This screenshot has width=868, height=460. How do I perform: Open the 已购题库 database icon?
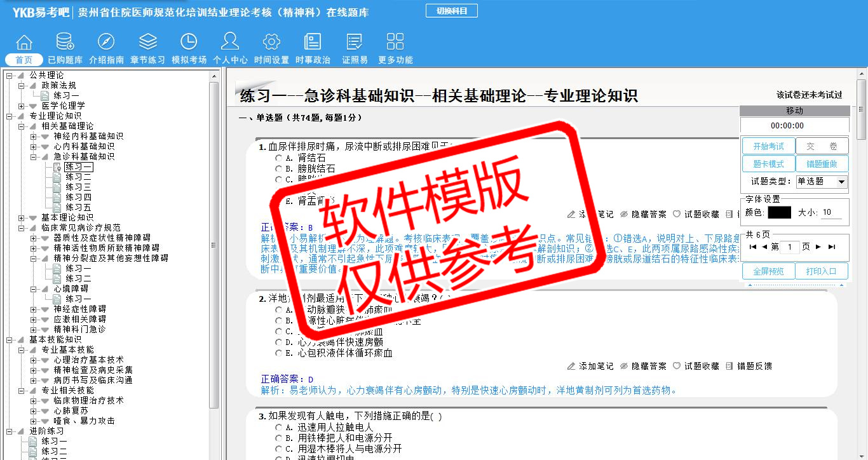click(65, 43)
